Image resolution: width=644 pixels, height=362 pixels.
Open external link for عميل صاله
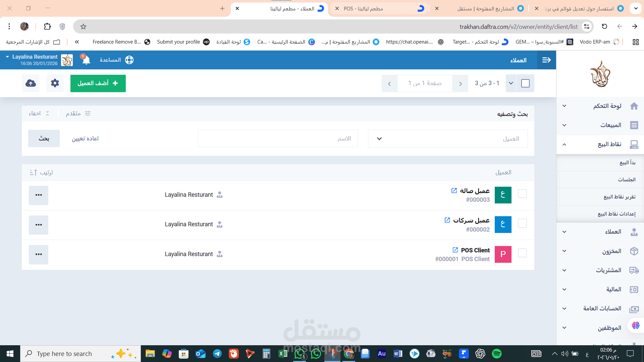tap(454, 191)
